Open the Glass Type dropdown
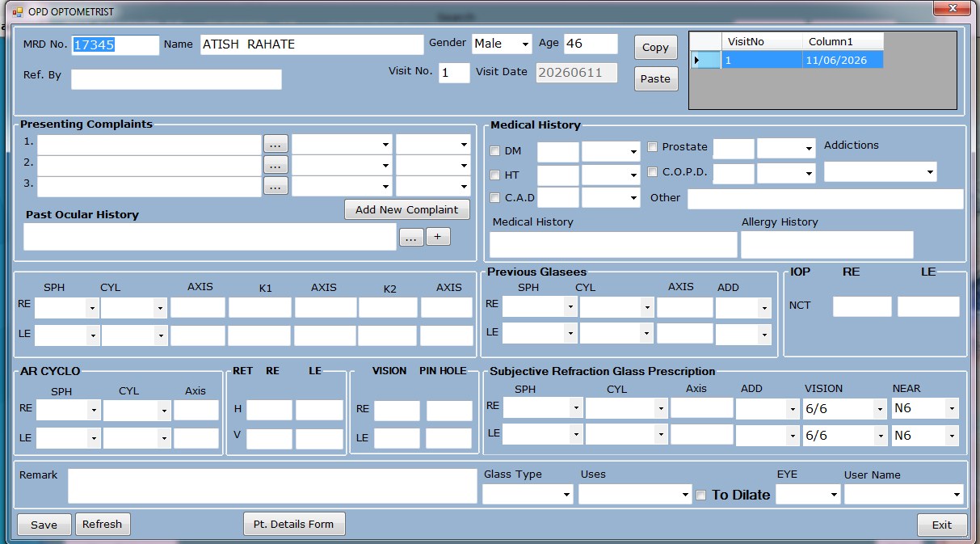 (528, 494)
